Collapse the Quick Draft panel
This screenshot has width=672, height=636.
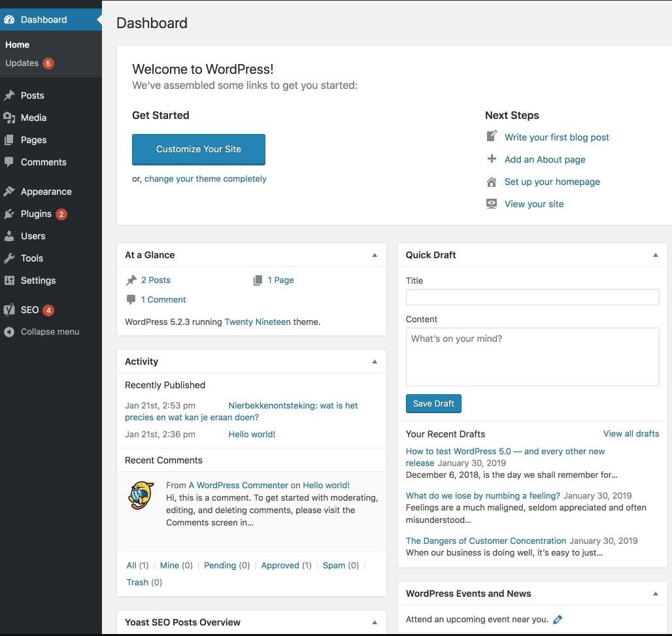(x=655, y=254)
